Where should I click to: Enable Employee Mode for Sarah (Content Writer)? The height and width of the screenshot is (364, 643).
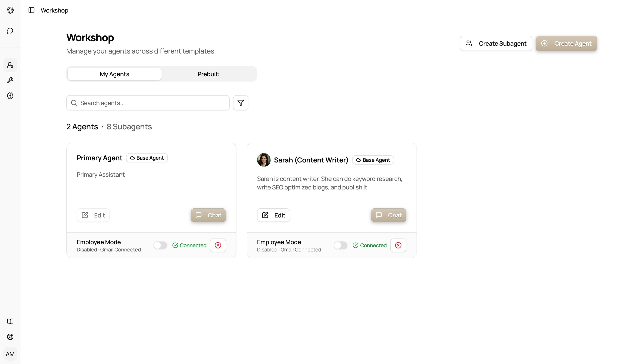coord(340,245)
